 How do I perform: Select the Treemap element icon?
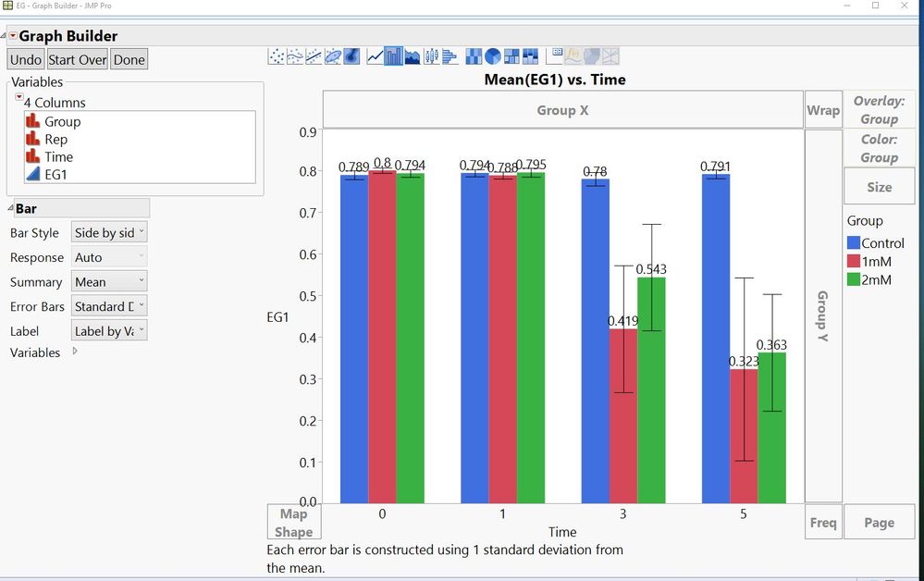pyautogui.click(x=511, y=56)
